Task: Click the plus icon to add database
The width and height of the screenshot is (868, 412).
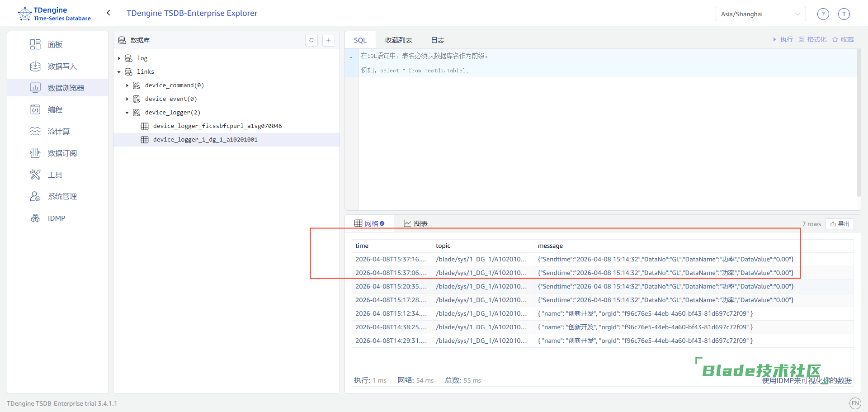Action: click(x=329, y=40)
